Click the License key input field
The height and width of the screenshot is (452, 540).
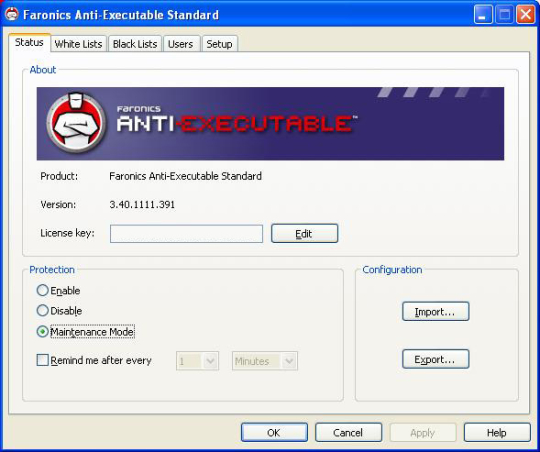[x=186, y=234]
